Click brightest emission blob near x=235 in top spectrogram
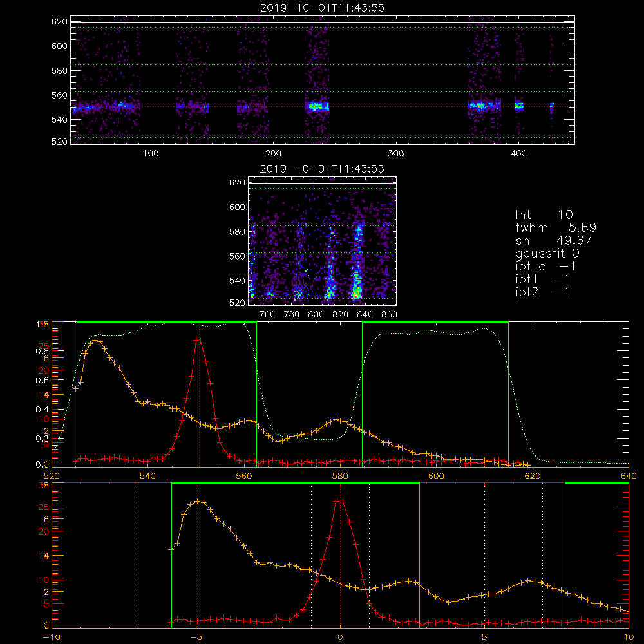This screenshot has width=644, height=644. 317,107
